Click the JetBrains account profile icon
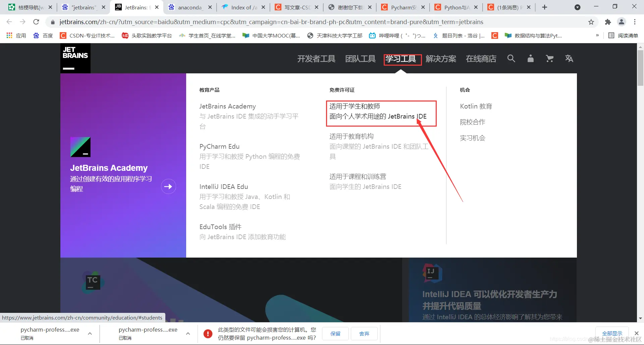 530,59
